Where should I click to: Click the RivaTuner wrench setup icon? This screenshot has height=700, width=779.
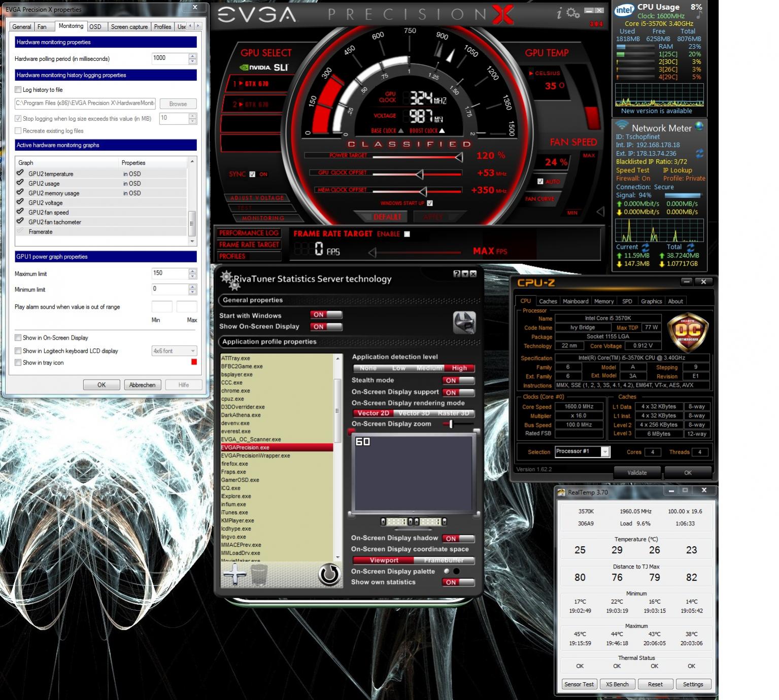click(464, 323)
